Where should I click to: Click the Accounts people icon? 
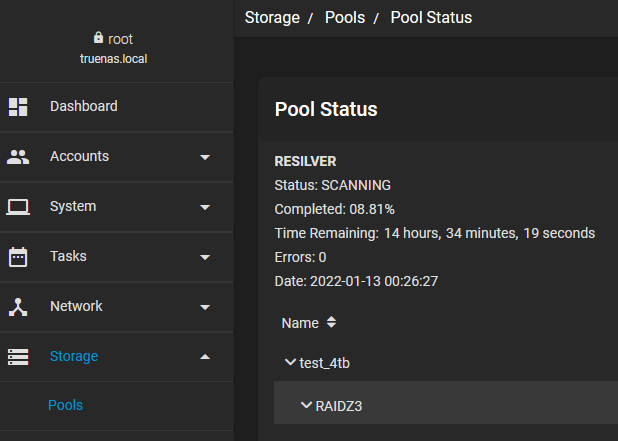click(x=18, y=157)
